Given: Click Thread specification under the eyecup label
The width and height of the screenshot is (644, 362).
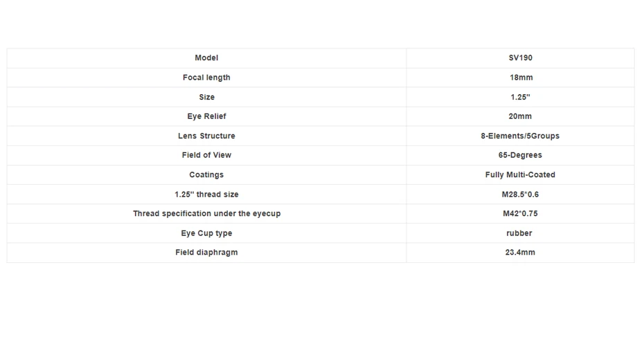Looking at the screenshot, I should 206,214.
